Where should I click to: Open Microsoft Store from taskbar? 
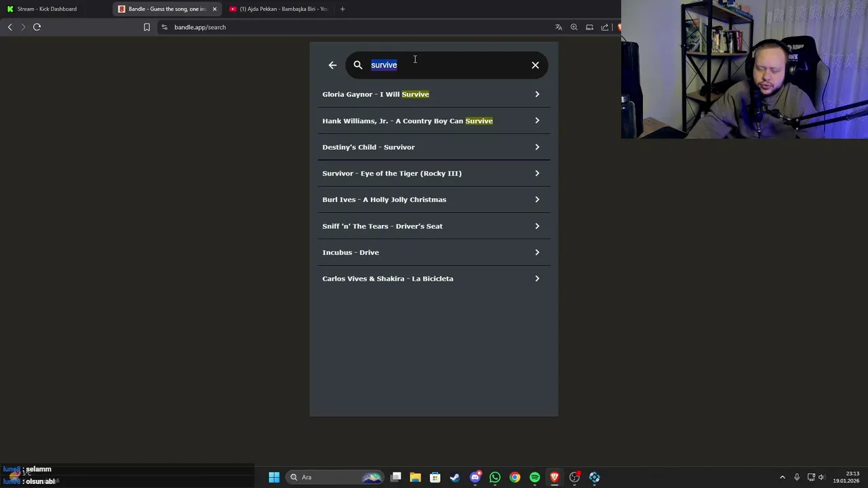(x=435, y=477)
